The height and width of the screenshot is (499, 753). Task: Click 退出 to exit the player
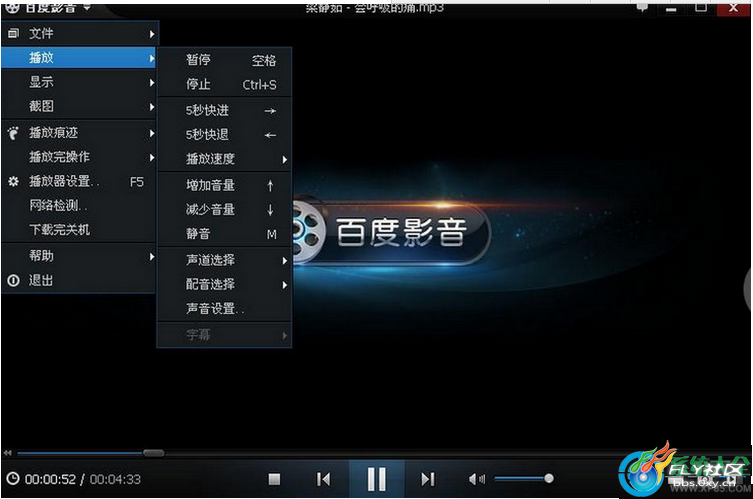click(x=80, y=280)
